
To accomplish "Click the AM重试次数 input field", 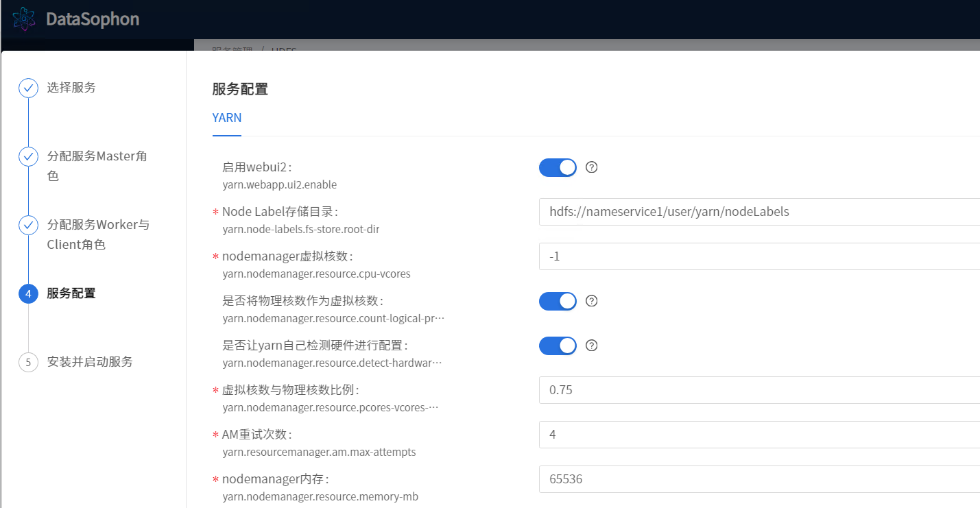I will click(x=759, y=435).
